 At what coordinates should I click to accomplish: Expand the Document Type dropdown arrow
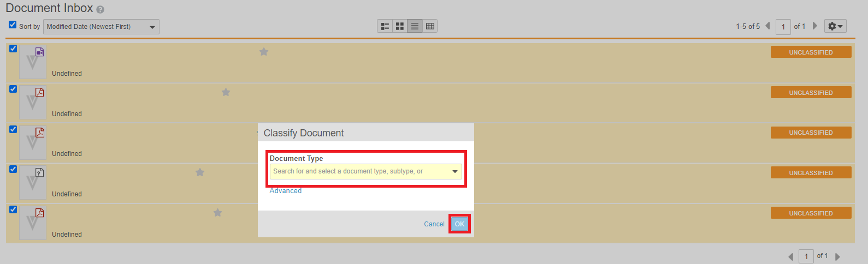[x=454, y=171]
